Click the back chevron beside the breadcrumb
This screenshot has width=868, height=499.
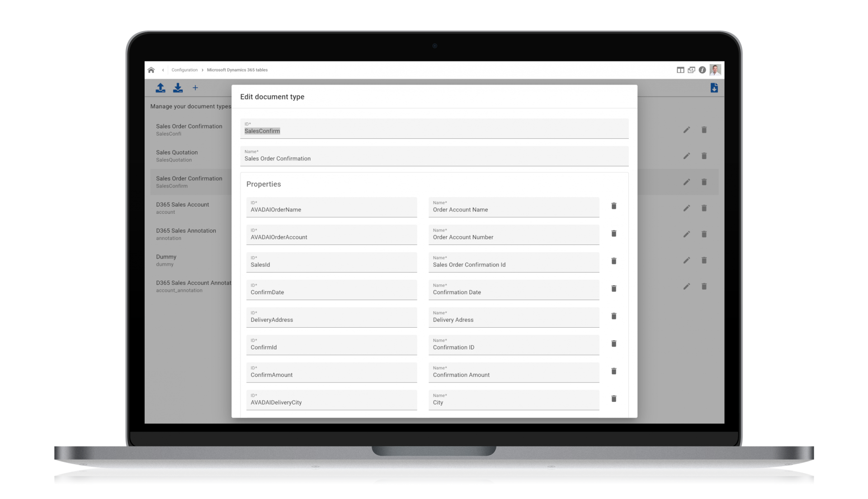tap(163, 70)
